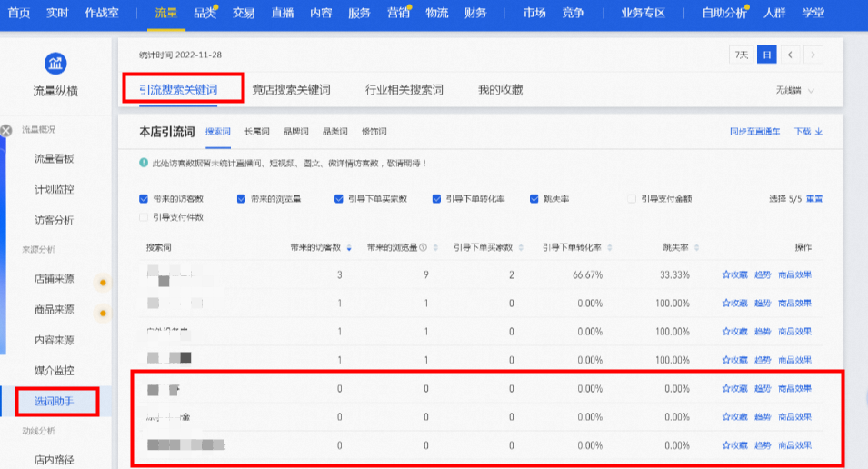Go to previous date with left arrow
This screenshot has width=868, height=469.
point(790,55)
